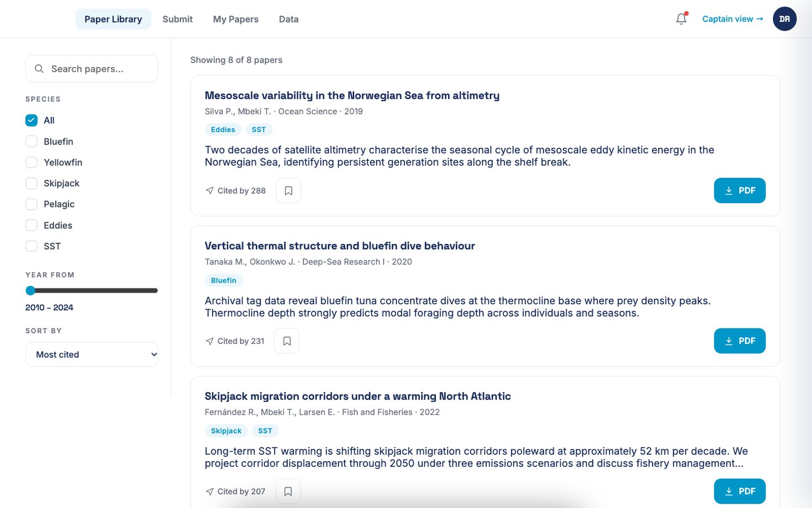Download PDF of Vertical thermal structure paper
The image size is (812, 508).
click(x=740, y=341)
